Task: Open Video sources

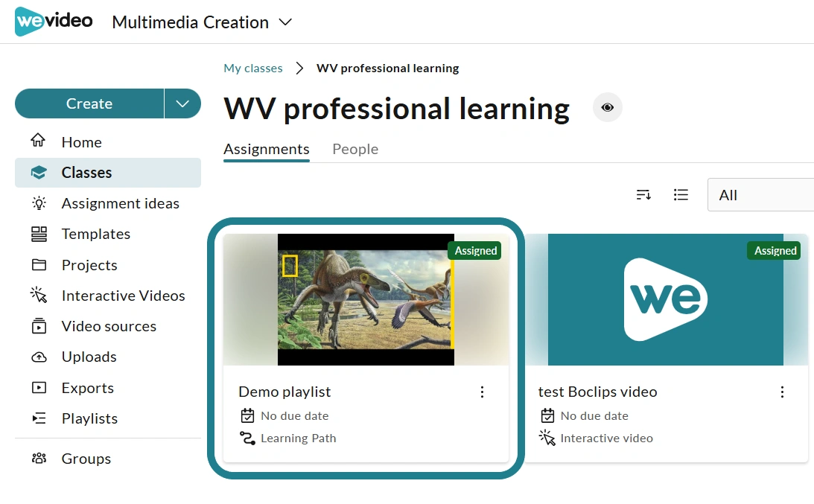Action: [108, 326]
